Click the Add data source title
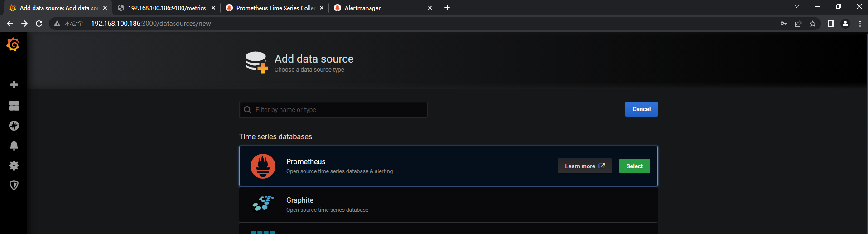The height and width of the screenshot is (234, 868). pos(314,59)
